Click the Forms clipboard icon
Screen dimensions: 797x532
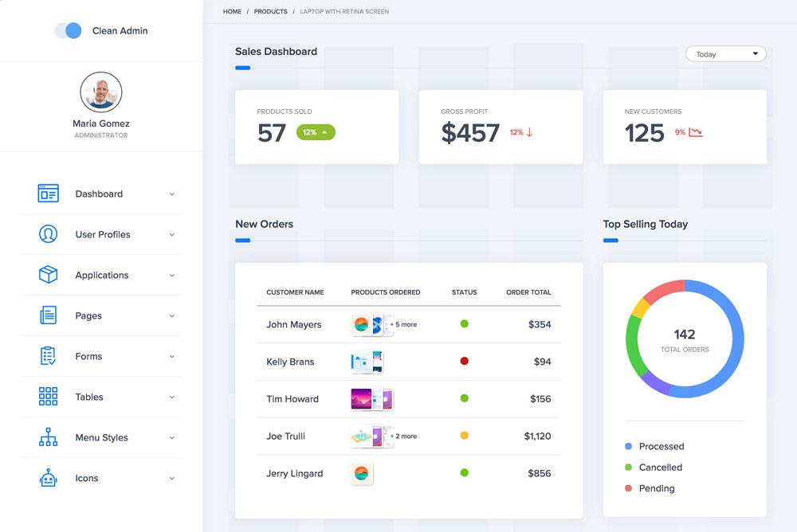point(48,356)
